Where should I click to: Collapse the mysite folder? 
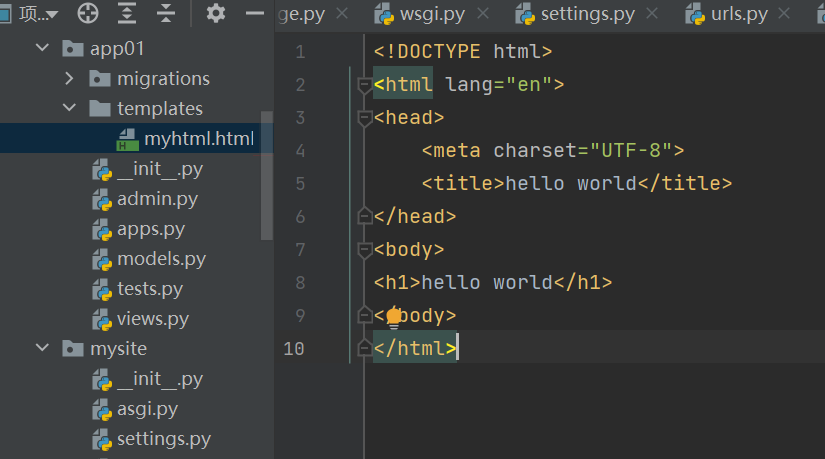(x=42, y=349)
